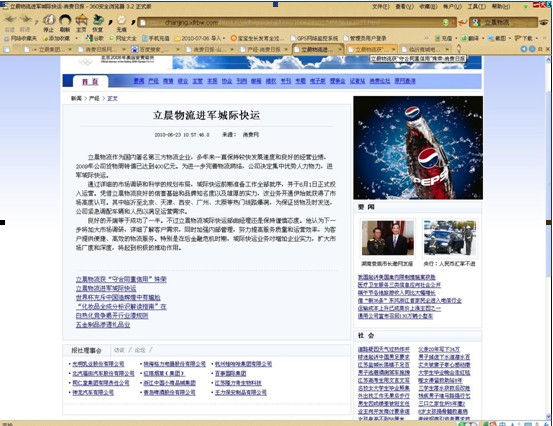Click the 首页 tab on the website navigation

(90, 81)
